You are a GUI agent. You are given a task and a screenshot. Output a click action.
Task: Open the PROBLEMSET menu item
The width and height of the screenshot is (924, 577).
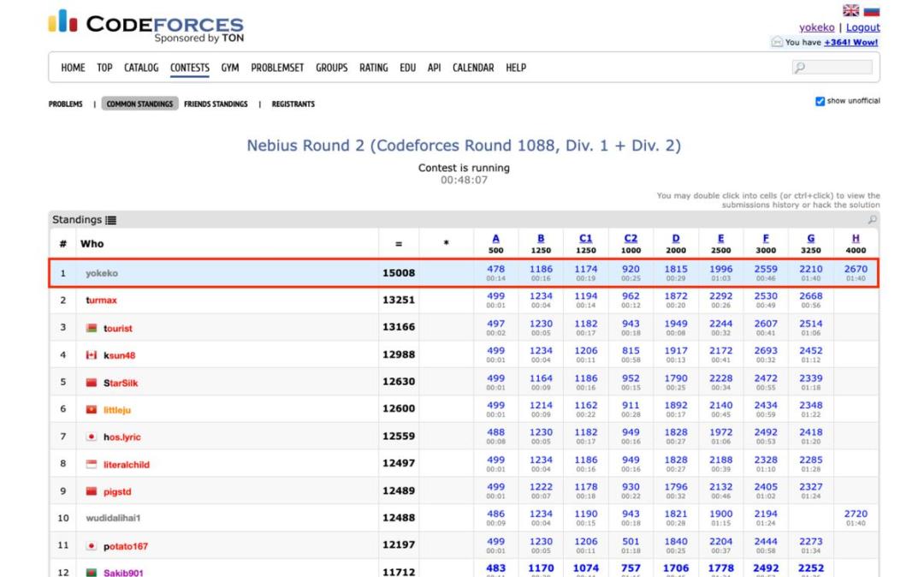277,68
